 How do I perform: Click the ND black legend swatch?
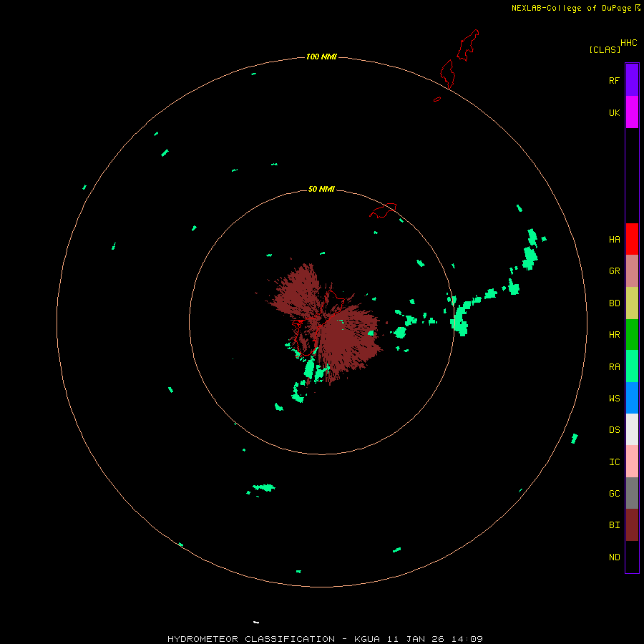632,557
